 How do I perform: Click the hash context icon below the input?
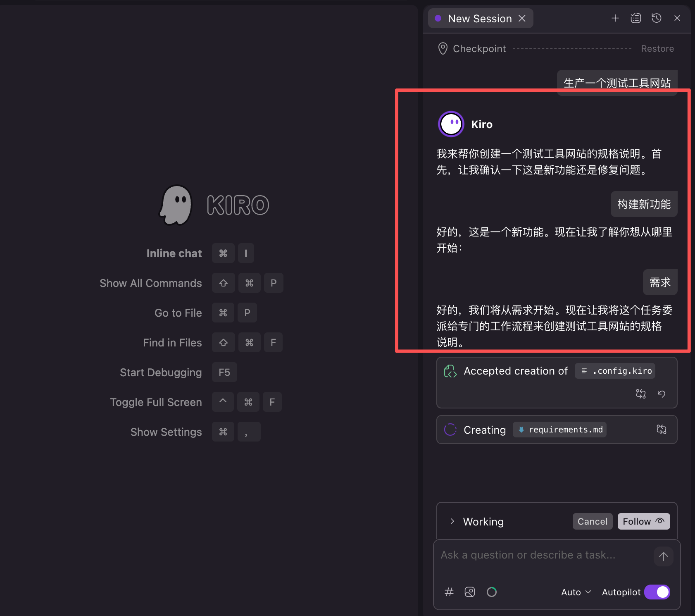coord(449,592)
